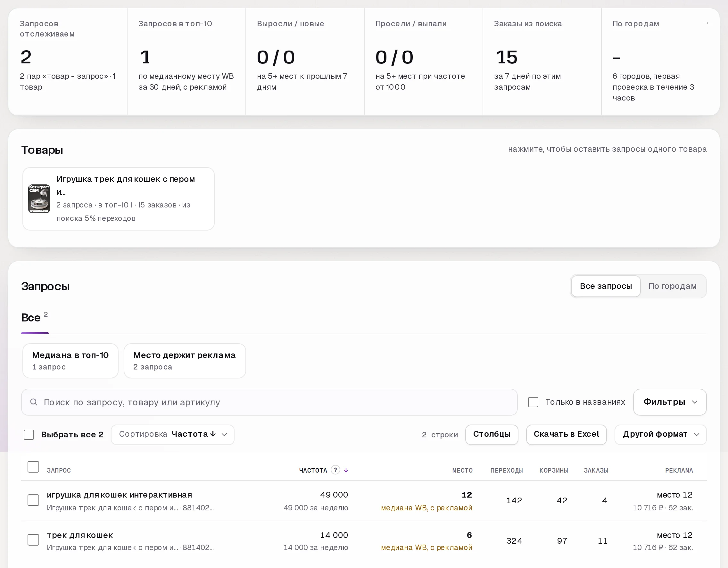The image size is (728, 568).
Task: Open the Игрушка трек для кошек product card
Action: pyautogui.click(x=118, y=199)
